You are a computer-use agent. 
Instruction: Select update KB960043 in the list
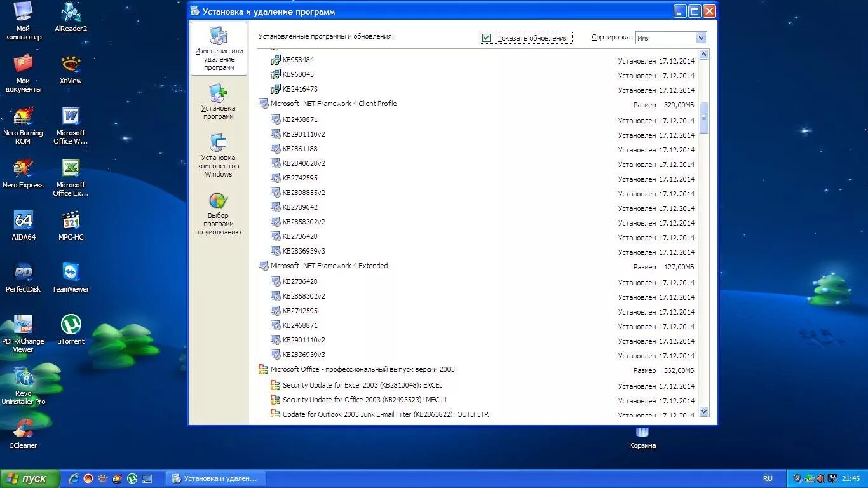tap(298, 74)
